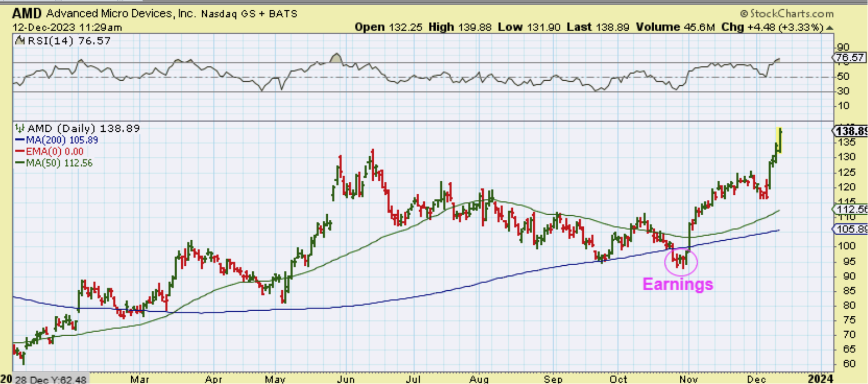Click the 70 label on the price axis
Viewport: 868px width, 384px height.
coord(849,335)
